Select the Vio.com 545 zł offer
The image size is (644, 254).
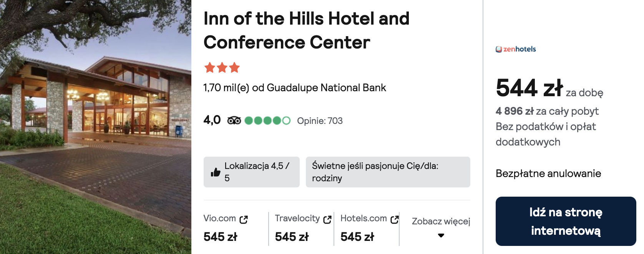coord(226,228)
